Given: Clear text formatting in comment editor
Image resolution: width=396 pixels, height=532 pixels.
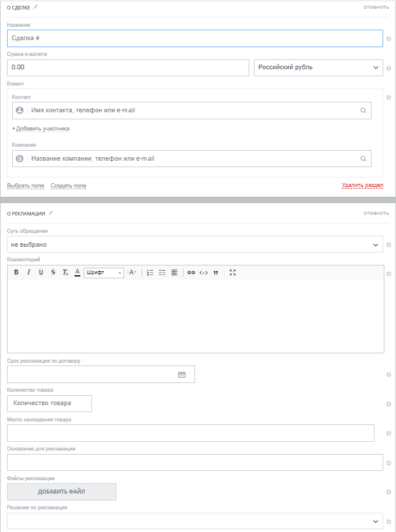Looking at the screenshot, I should click(65, 272).
